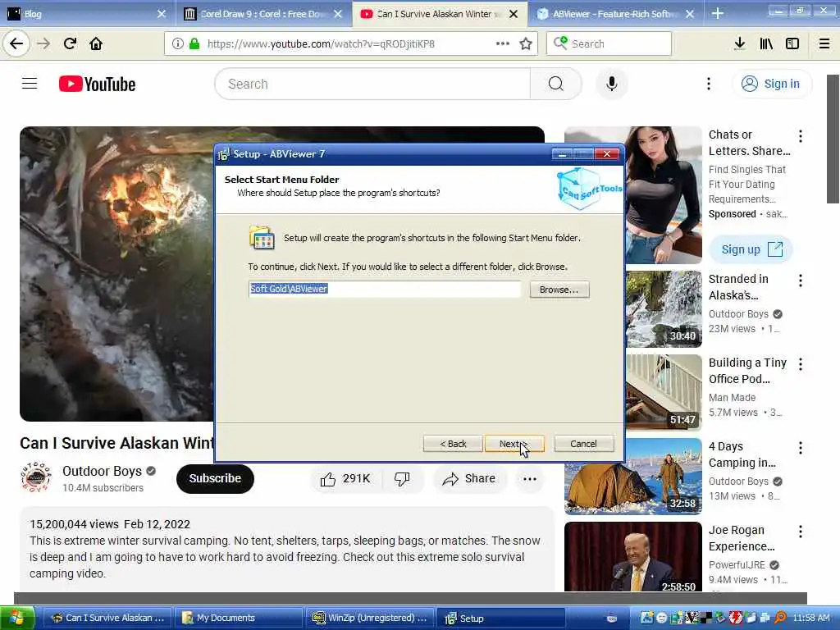Switch to WinZip (Unregistered) in the taskbar
This screenshot has width=840, height=630.
[370, 618]
